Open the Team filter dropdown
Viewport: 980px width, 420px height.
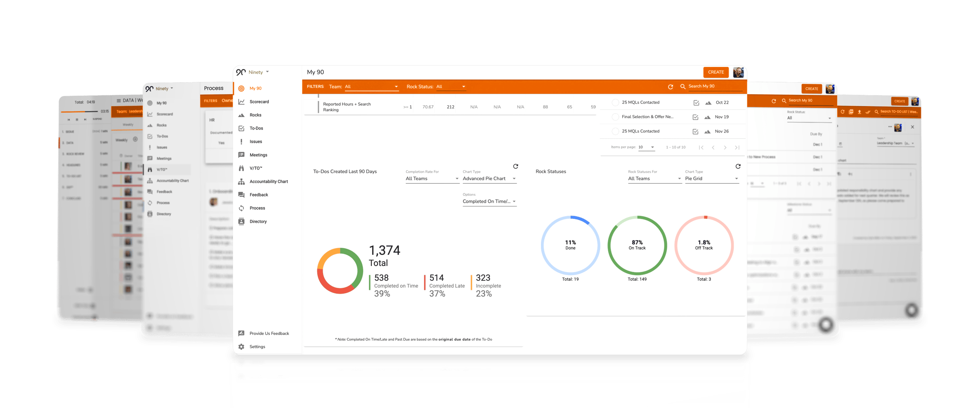click(371, 86)
